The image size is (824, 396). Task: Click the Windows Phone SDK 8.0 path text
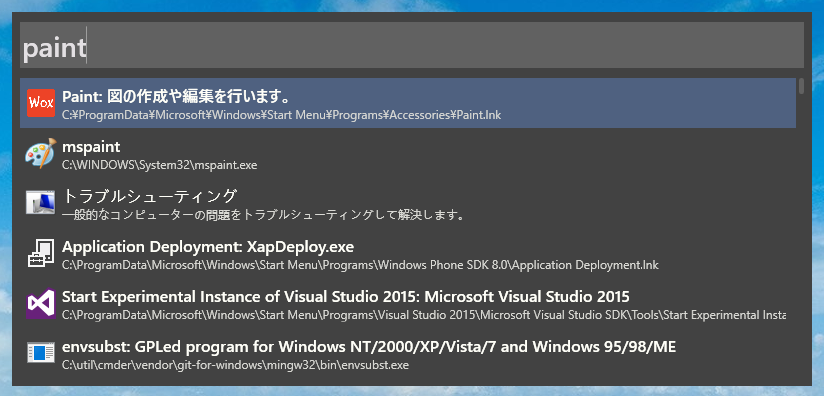tap(360, 265)
